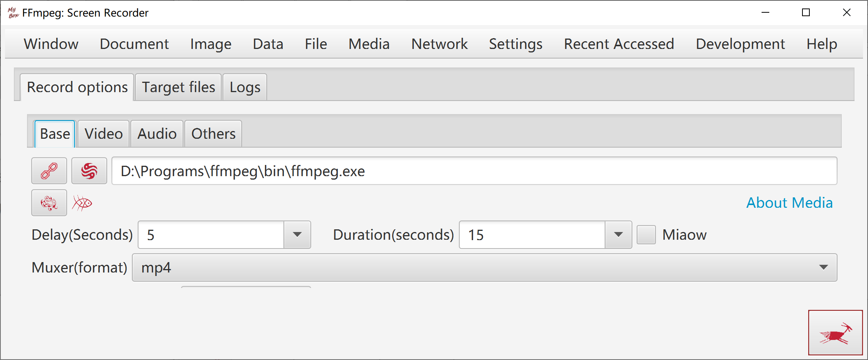Image resolution: width=868 pixels, height=360 pixels.
Task: Open the Recent Accessed menu
Action: point(619,44)
